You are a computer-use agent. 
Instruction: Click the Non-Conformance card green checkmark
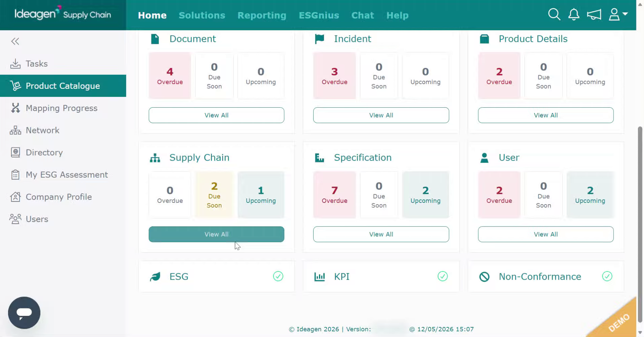pyautogui.click(x=607, y=276)
